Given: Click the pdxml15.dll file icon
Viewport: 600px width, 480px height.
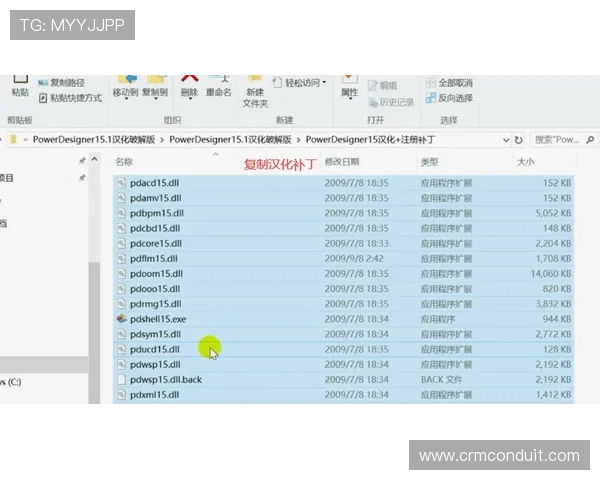Looking at the screenshot, I should pos(121,395).
